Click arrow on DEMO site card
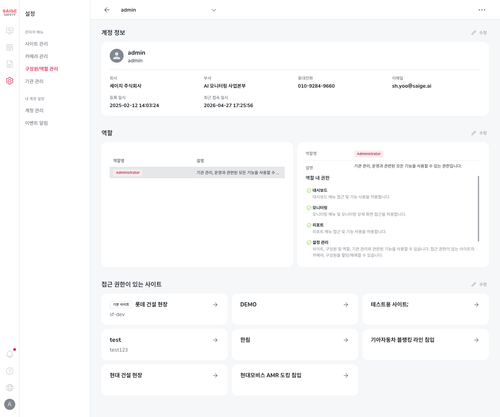500x417 pixels. [x=346, y=304]
